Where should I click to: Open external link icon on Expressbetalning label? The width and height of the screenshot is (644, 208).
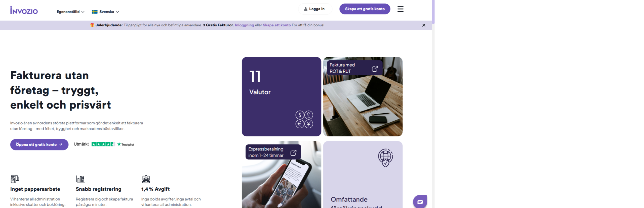(x=293, y=153)
